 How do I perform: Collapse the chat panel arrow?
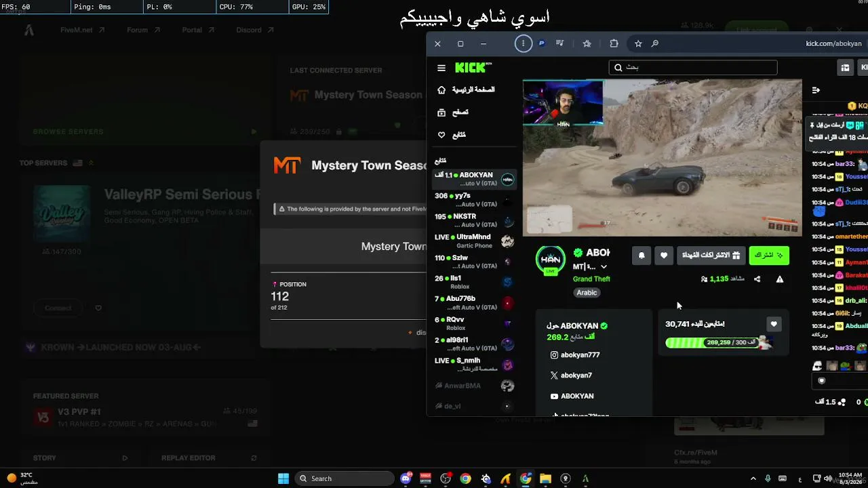816,90
